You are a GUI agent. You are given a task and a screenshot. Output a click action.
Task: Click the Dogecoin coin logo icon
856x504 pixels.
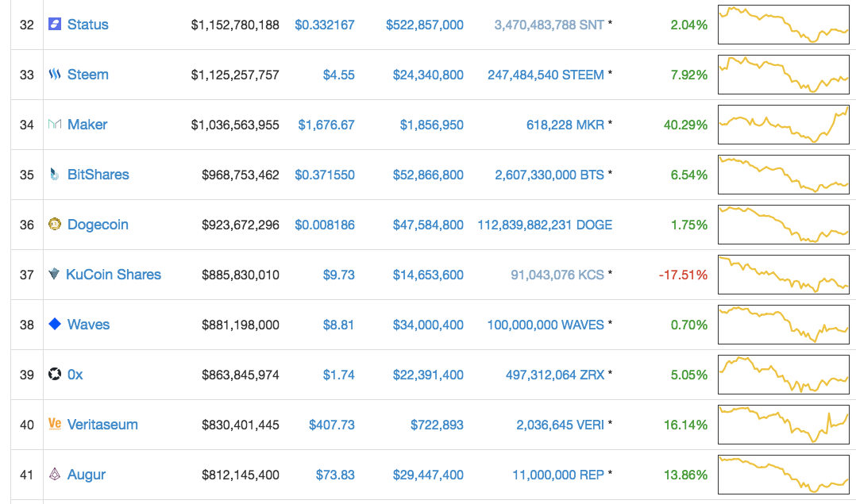click(55, 224)
